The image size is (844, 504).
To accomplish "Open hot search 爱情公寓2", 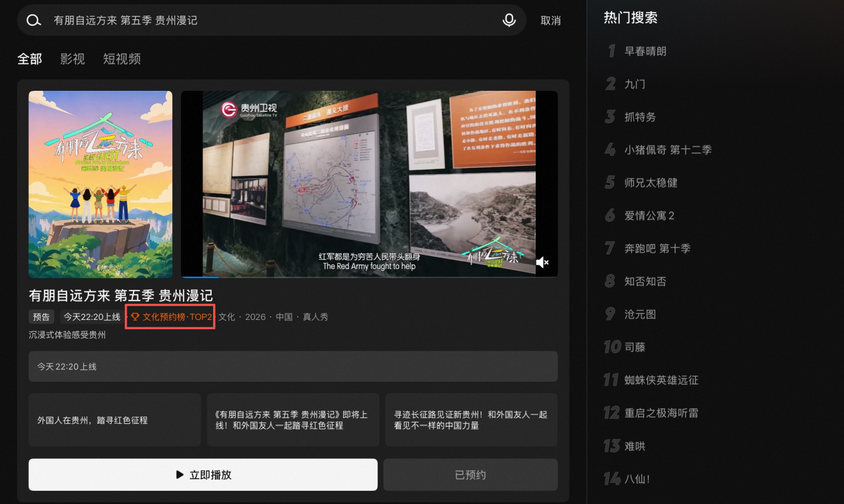I will (649, 216).
